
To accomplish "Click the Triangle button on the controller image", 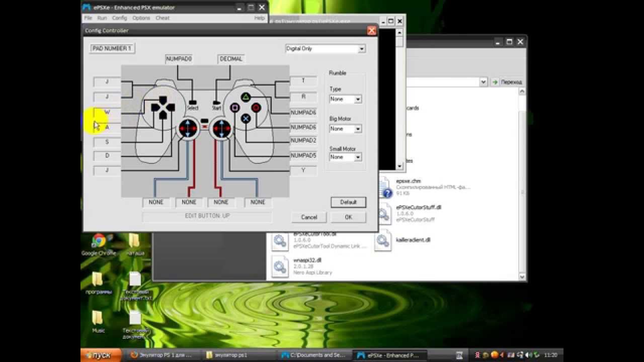I will (245, 97).
